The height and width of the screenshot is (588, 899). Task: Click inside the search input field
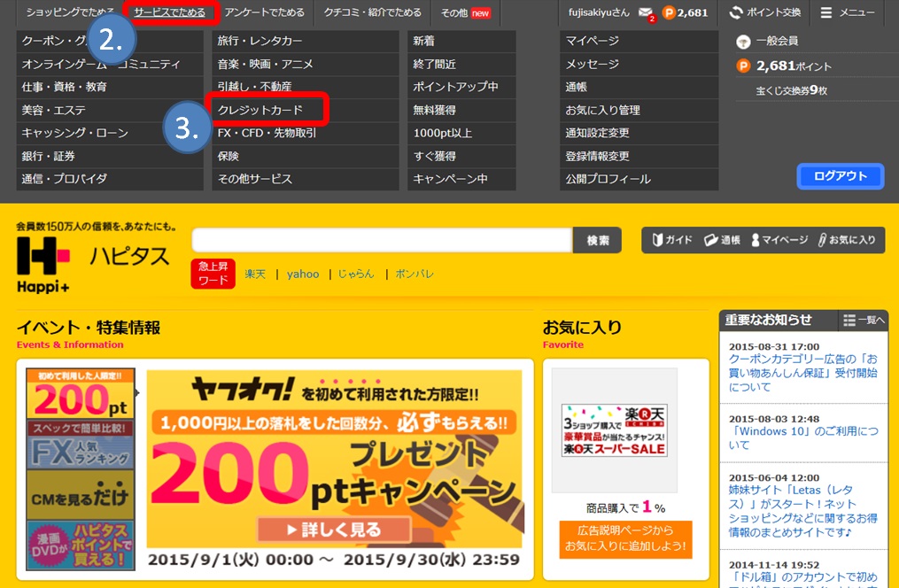(381, 240)
